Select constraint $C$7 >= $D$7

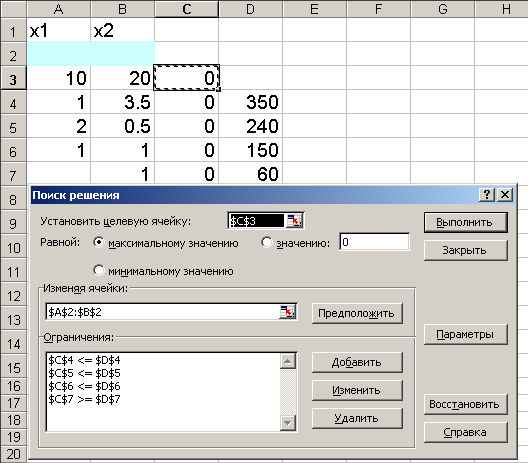[x=84, y=399]
